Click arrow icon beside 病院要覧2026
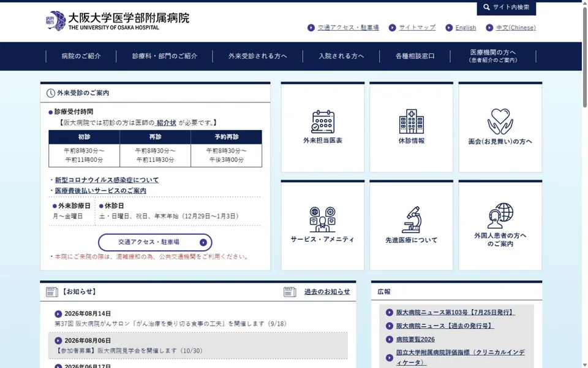 coord(390,339)
